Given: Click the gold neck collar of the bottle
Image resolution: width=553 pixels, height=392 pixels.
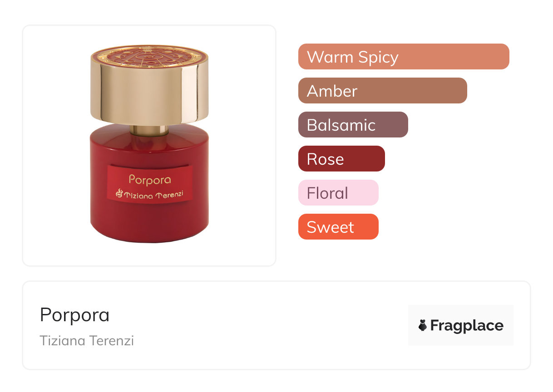Looking at the screenshot, I should point(149,130).
